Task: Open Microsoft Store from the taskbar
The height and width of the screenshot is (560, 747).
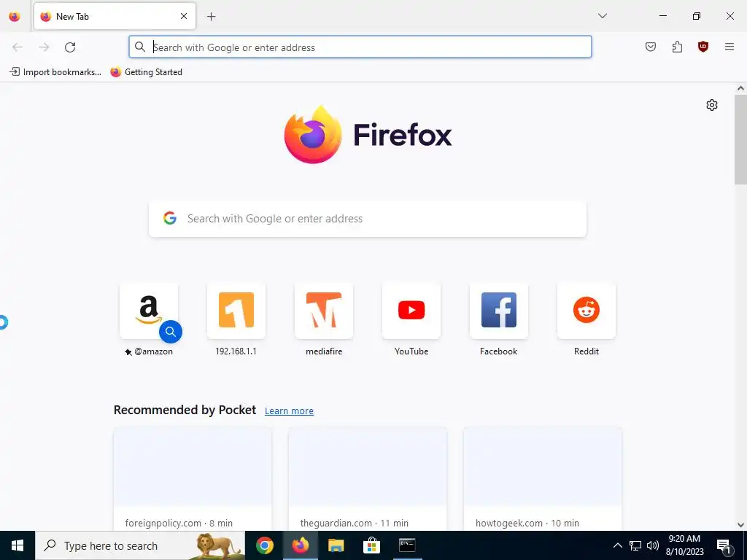Action: pos(371,545)
